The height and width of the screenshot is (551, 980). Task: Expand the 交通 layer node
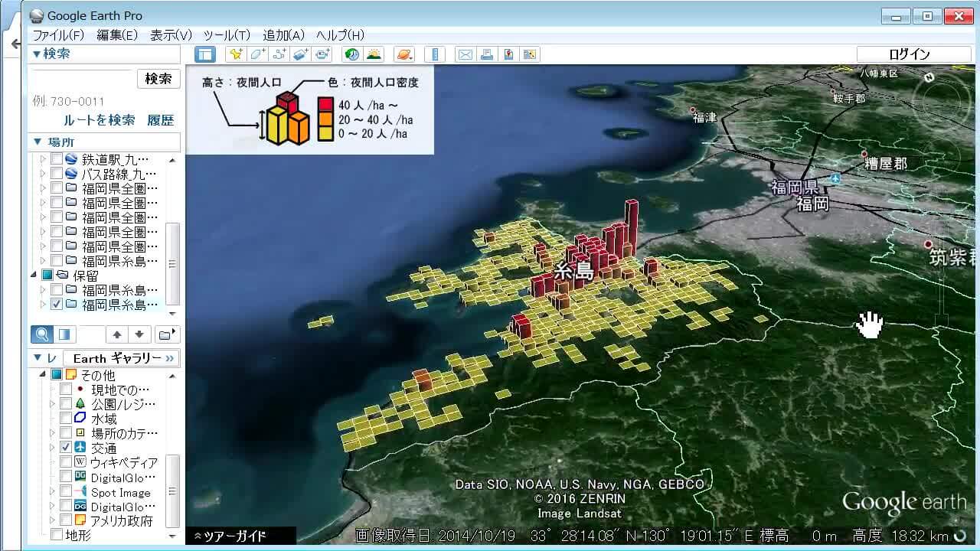click(52, 448)
